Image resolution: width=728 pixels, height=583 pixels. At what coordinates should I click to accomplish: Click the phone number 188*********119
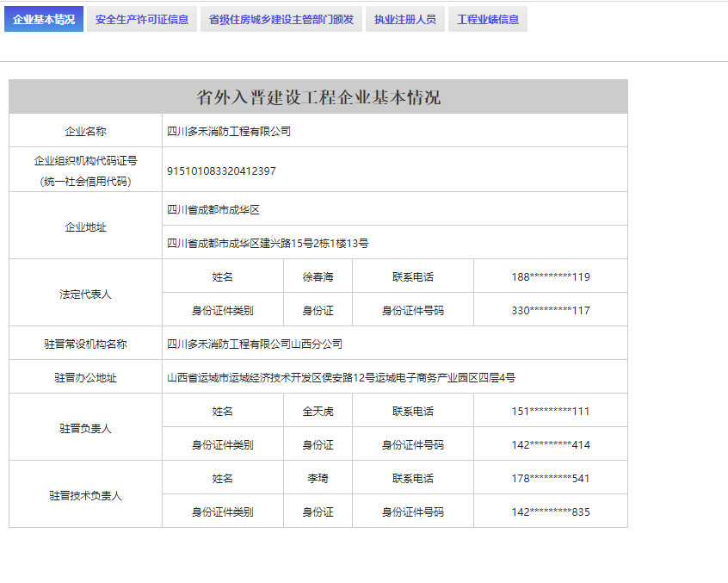(550, 277)
